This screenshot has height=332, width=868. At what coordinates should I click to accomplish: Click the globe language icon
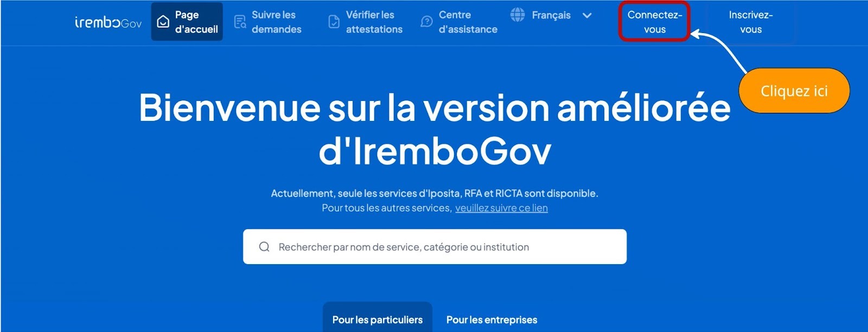(518, 15)
